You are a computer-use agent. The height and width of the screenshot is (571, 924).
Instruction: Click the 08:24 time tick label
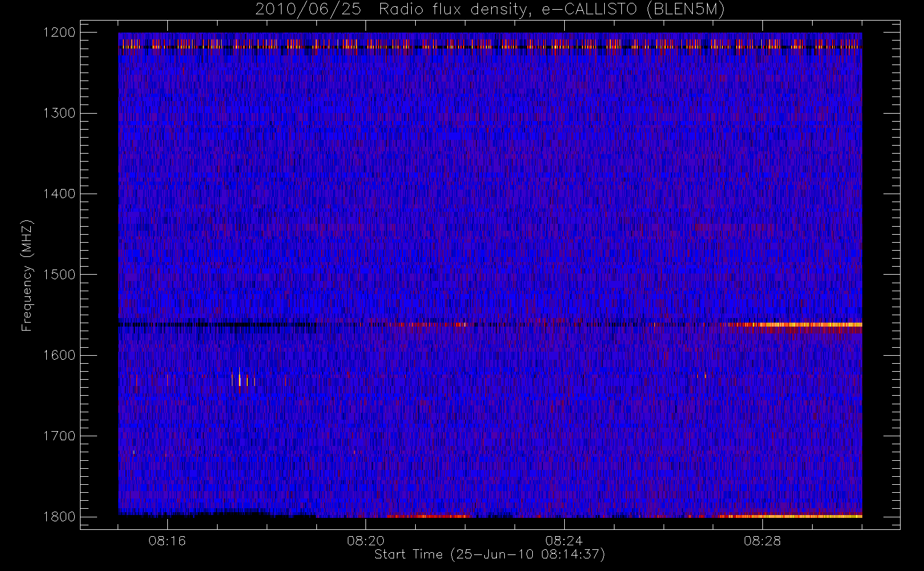point(564,541)
